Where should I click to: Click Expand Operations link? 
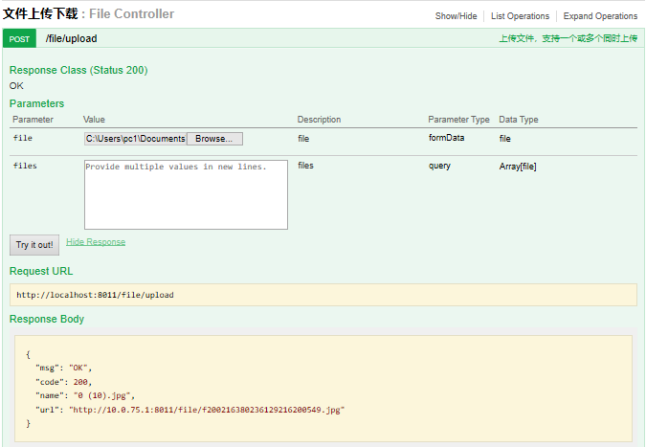point(600,16)
